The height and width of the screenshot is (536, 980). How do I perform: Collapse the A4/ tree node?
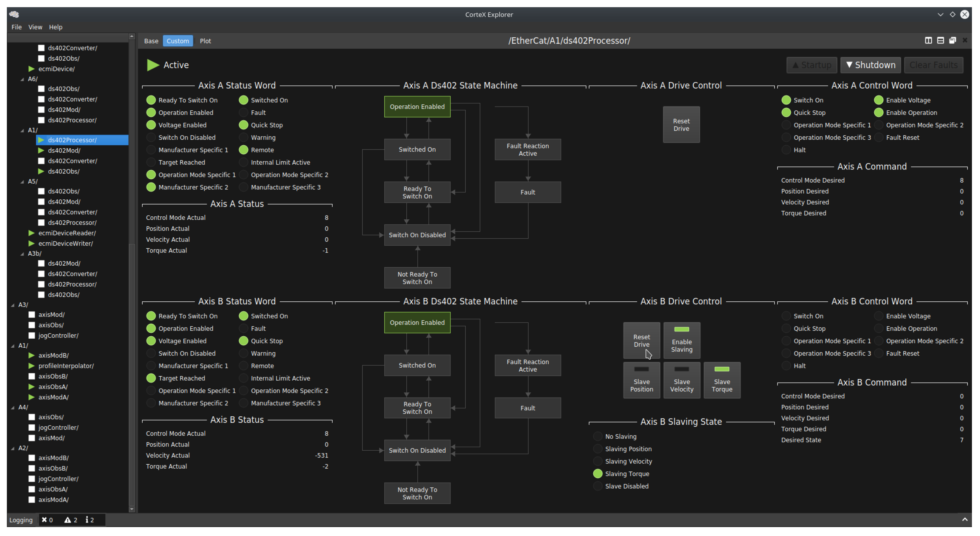point(13,407)
